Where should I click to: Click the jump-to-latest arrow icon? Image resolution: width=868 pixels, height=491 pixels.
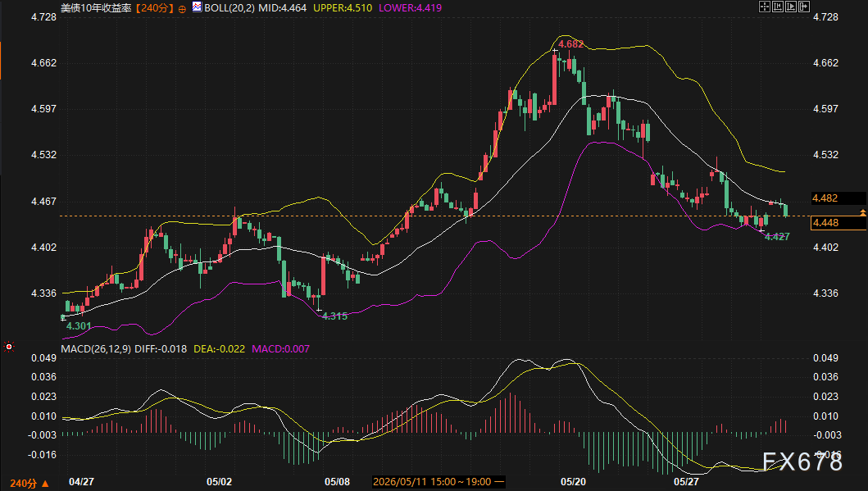[x=804, y=7]
